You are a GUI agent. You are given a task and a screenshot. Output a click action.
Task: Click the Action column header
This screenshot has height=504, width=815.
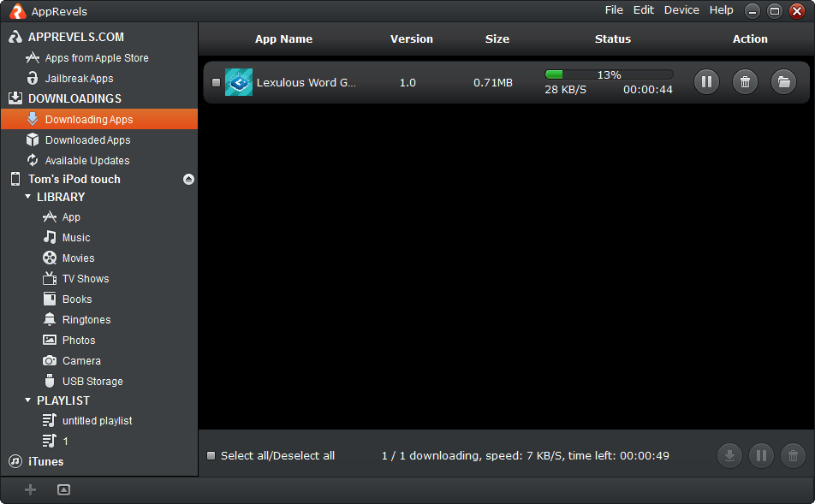[750, 39]
